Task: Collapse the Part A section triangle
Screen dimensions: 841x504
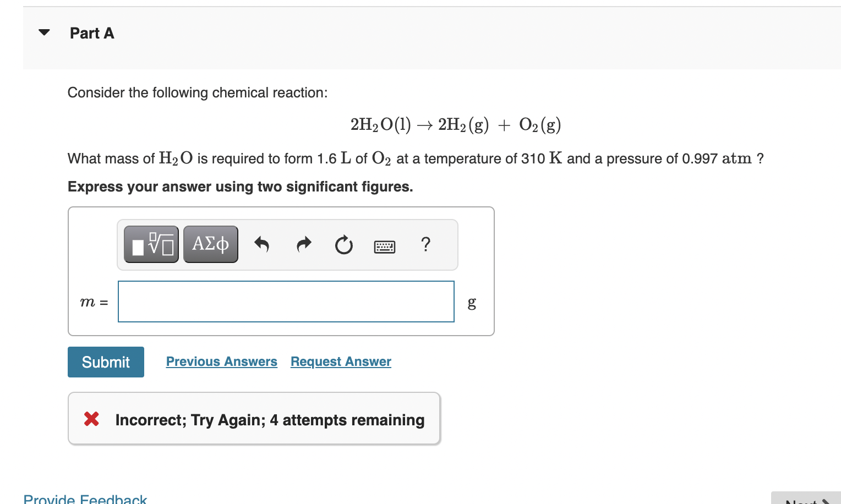Action: [x=43, y=32]
